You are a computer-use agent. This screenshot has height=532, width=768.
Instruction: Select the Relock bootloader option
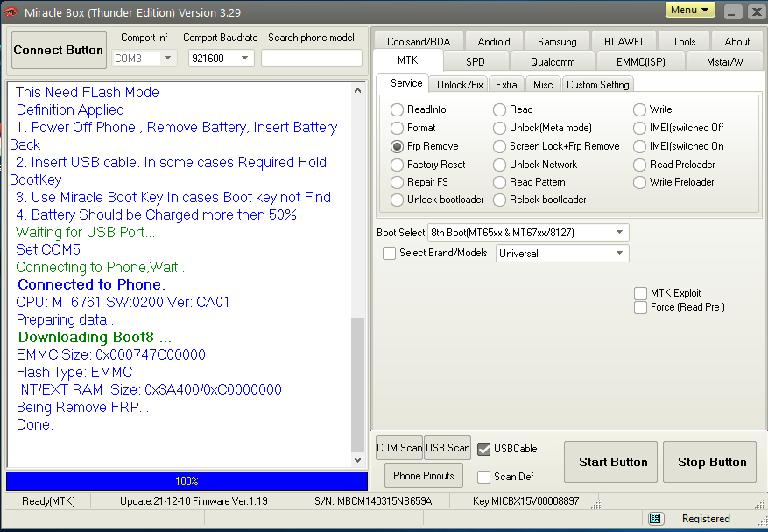[x=499, y=199]
